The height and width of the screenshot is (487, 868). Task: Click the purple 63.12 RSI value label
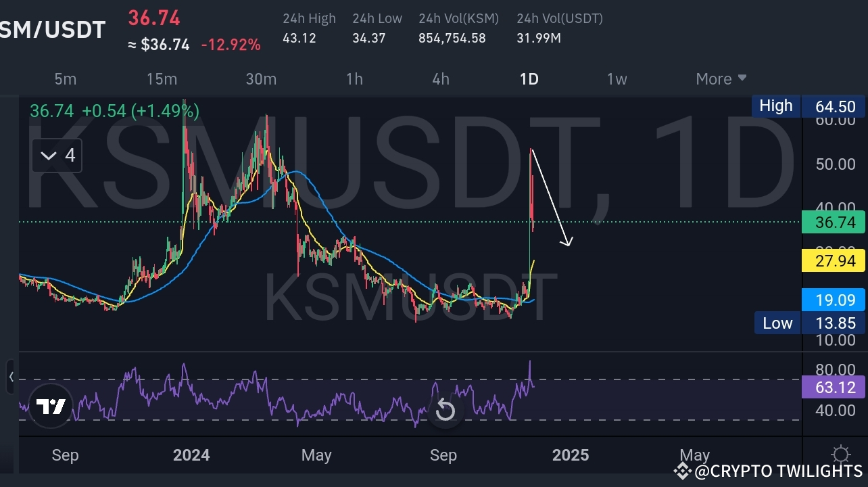[834, 387]
